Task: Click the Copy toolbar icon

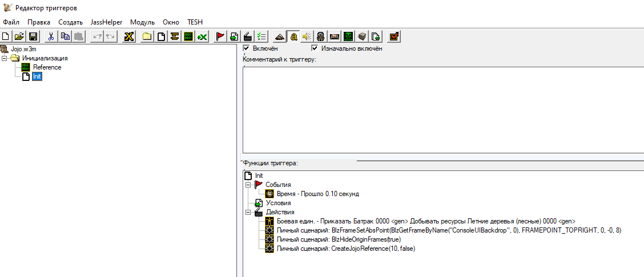Action: tap(65, 36)
